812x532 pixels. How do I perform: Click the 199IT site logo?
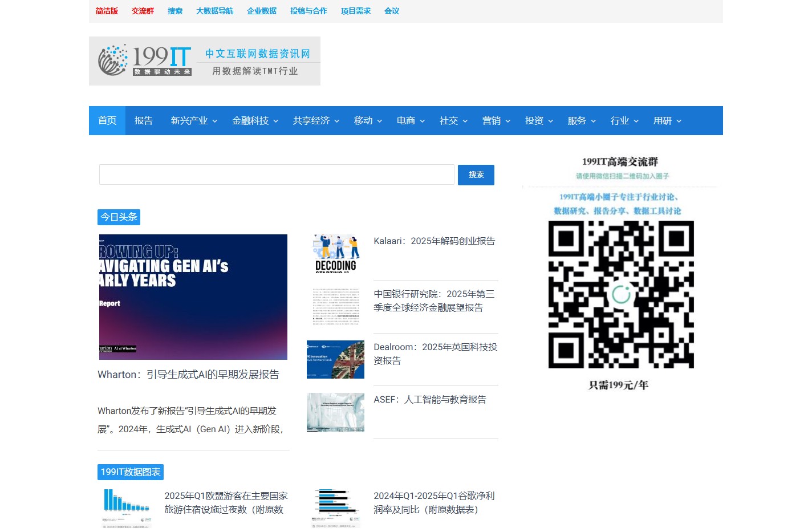tap(204, 61)
